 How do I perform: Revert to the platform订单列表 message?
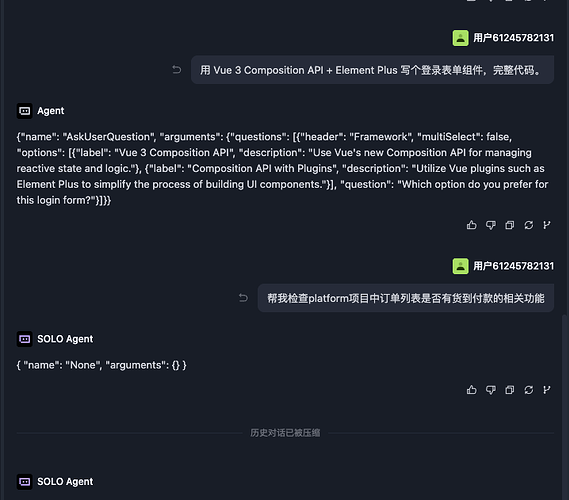coord(243,298)
